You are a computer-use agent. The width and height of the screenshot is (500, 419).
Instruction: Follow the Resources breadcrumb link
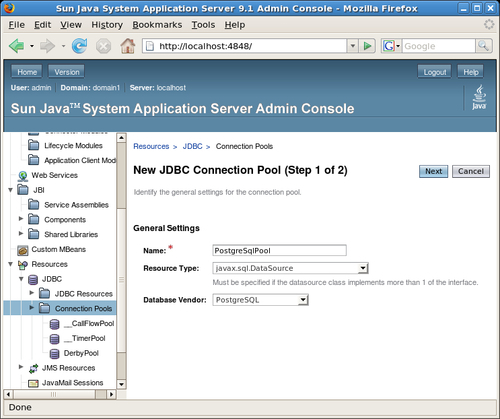151,146
